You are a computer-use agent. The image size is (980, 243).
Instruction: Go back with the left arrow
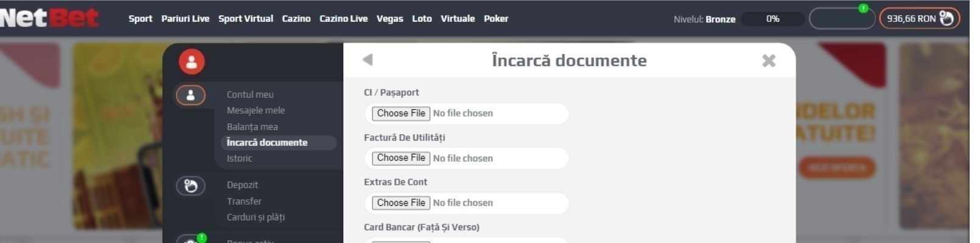[367, 60]
